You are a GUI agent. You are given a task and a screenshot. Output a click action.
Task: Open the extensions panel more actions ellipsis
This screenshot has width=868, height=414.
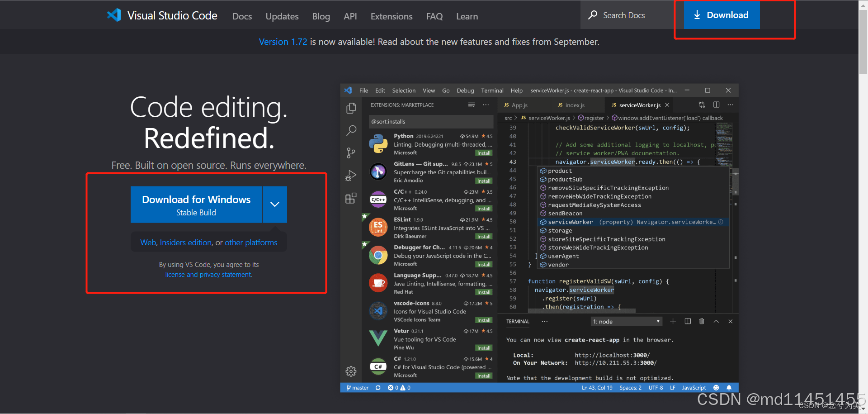(x=486, y=105)
